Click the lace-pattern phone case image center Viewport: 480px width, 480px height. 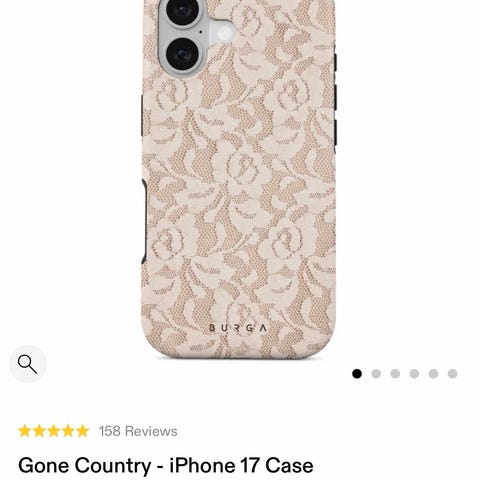[x=239, y=179]
